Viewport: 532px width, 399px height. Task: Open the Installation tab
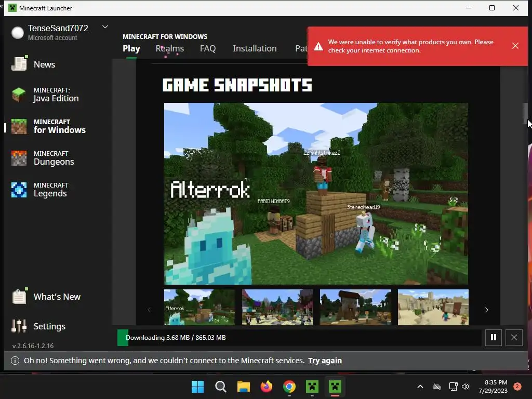click(255, 48)
